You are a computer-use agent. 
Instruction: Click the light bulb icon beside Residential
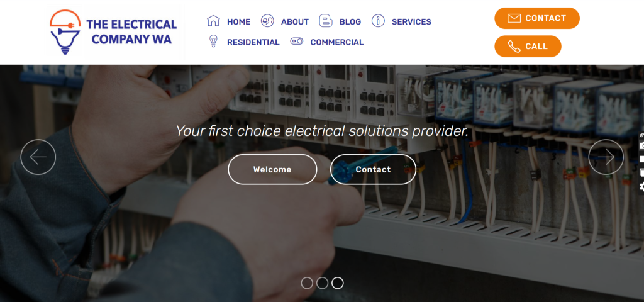click(x=213, y=41)
